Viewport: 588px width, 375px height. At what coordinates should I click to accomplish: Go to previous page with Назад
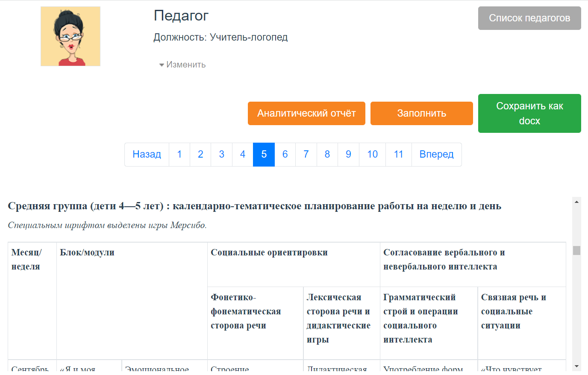click(x=147, y=154)
